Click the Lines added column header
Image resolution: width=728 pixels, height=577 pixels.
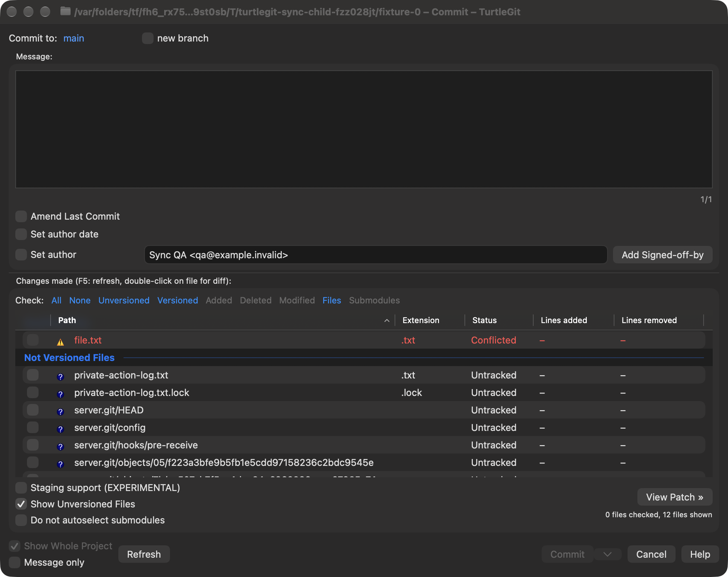[x=574, y=320]
